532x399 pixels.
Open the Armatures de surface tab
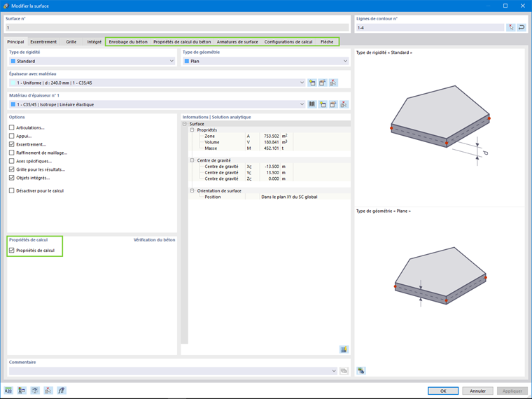237,42
